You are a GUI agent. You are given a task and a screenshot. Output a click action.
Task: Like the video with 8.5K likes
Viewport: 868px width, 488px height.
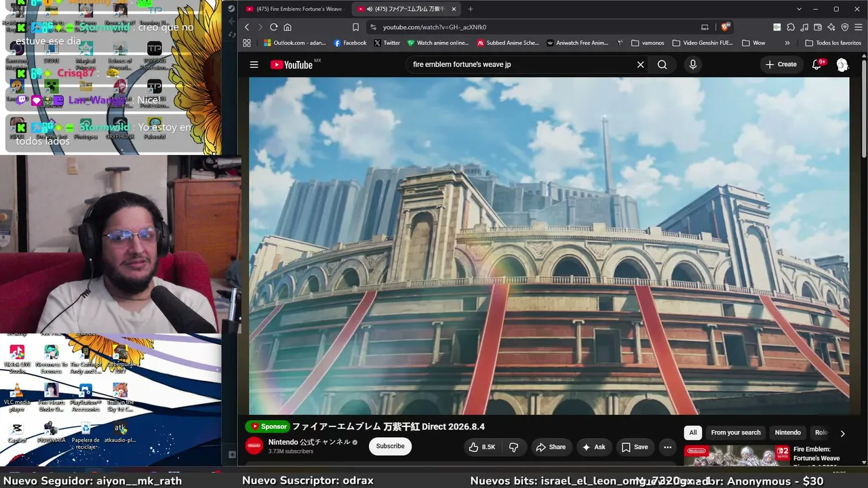pyautogui.click(x=481, y=447)
